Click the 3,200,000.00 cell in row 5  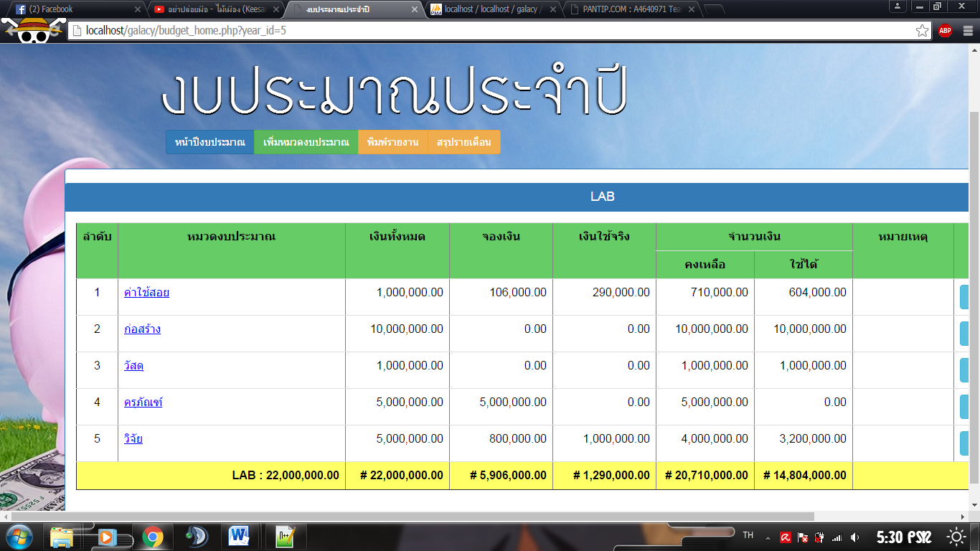804,443
